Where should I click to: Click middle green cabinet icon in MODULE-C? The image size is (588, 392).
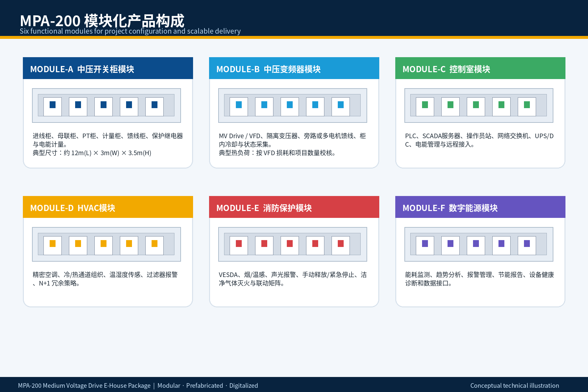[476, 106]
